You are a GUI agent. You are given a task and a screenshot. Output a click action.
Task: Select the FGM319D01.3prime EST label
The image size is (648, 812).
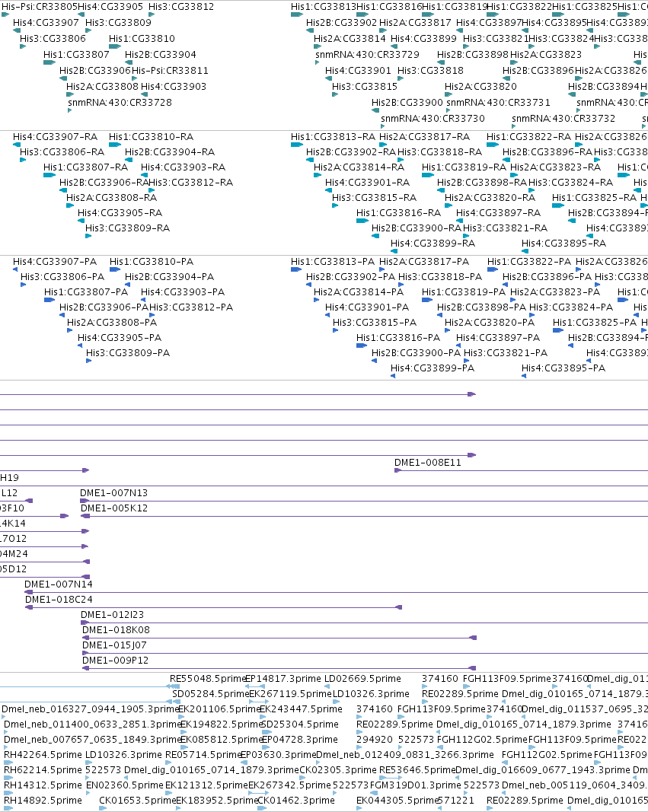(x=416, y=785)
